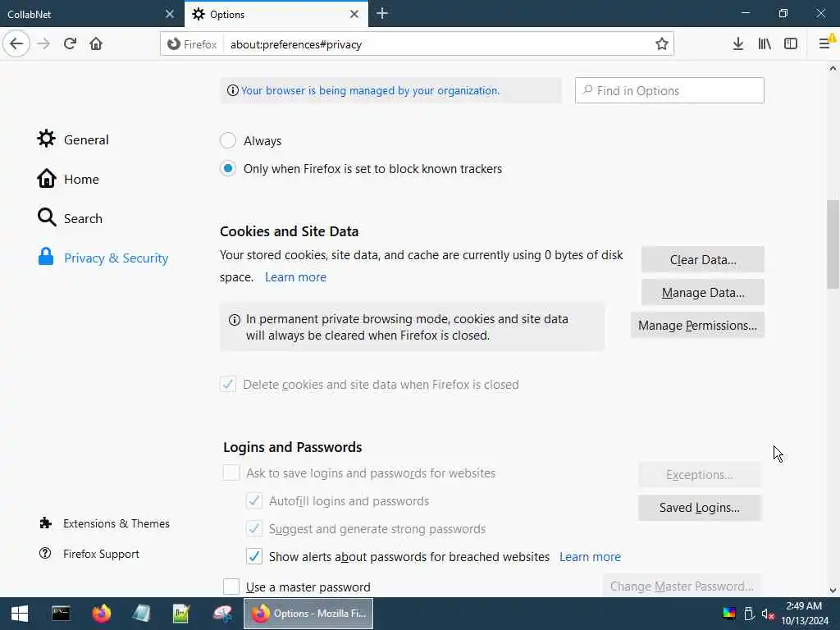
Task: Switch to the Options tab
Action: pyautogui.click(x=276, y=14)
